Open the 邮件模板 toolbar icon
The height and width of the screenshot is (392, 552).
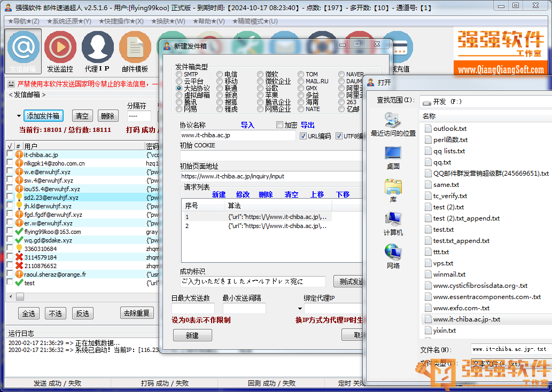(135, 51)
